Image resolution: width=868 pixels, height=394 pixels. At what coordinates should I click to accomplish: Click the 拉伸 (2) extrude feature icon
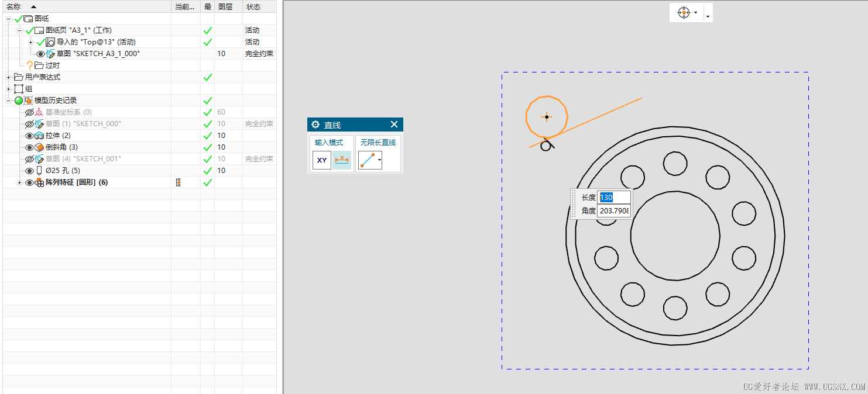[x=39, y=136]
